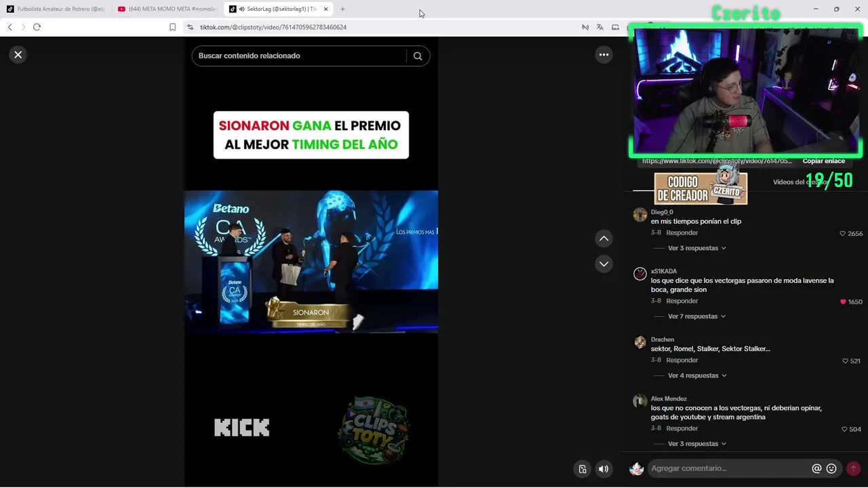Open the three-dot more options menu

coord(604,55)
